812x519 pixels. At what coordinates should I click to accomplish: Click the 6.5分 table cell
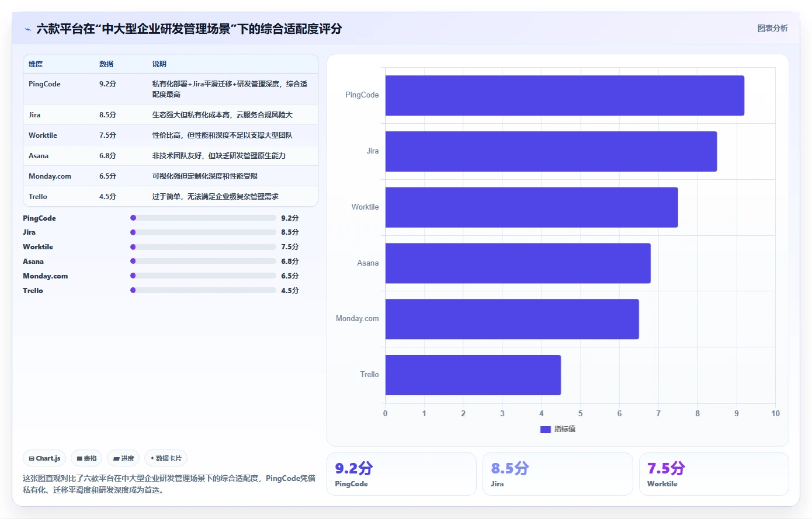coord(107,176)
